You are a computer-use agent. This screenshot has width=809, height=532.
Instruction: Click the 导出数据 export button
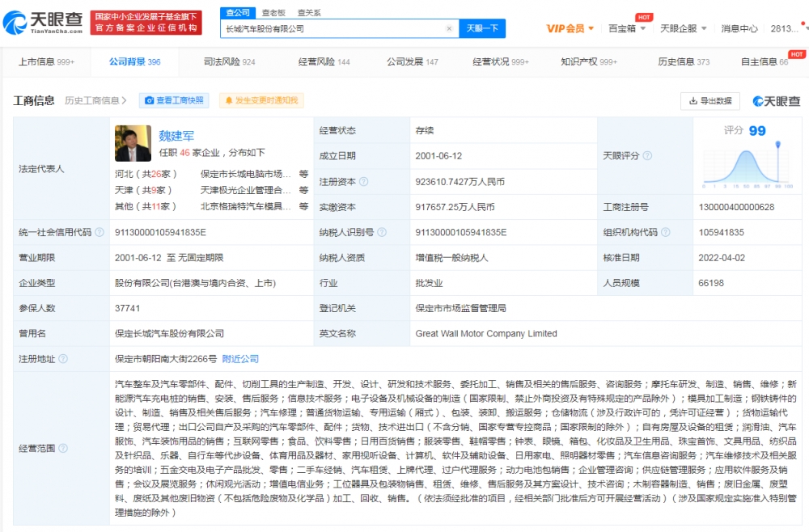710,101
